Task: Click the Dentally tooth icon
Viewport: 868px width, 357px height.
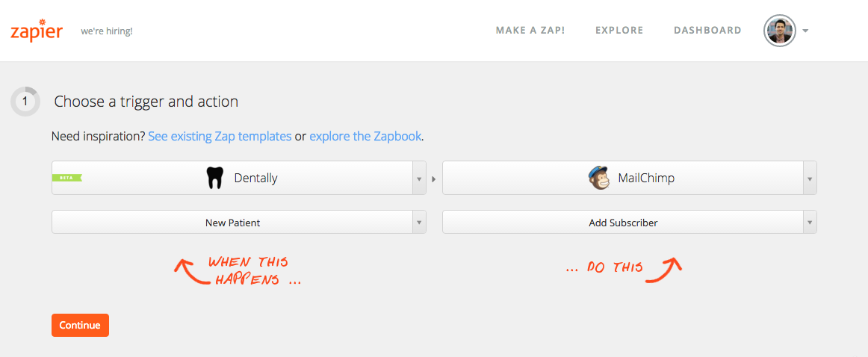Action: (214, 178)
